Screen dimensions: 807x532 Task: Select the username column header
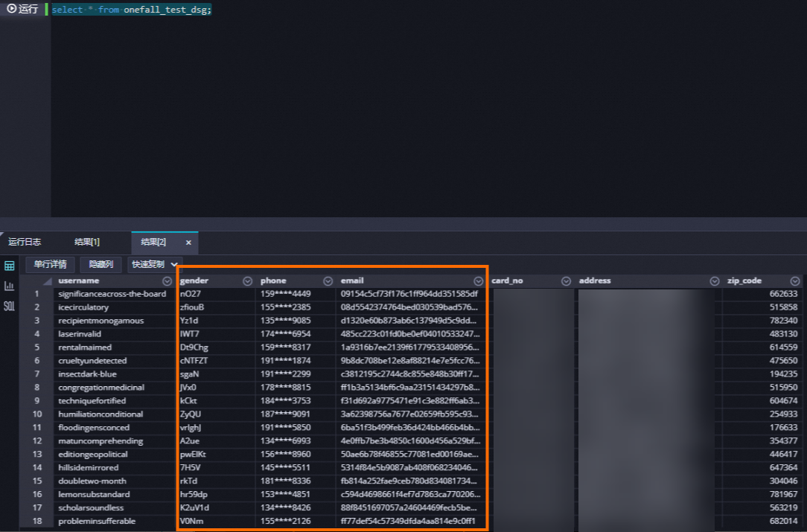pyautogui.click(x=79, y=281)
